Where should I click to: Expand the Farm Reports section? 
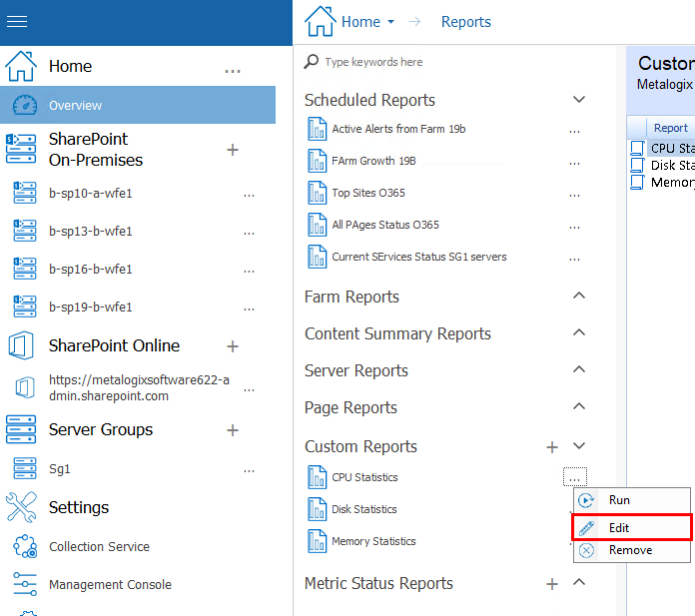578,297
